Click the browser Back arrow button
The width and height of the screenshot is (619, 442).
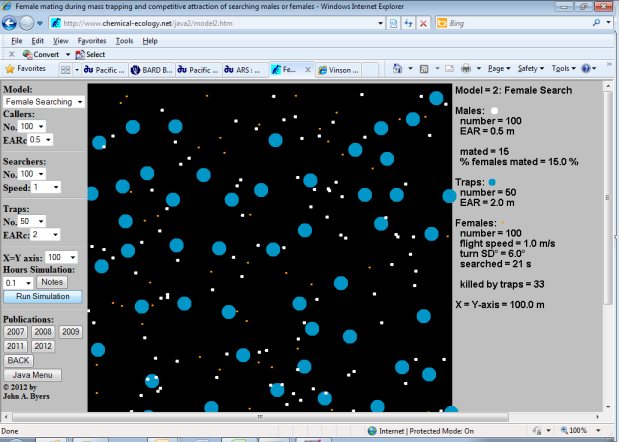(9, 23)
